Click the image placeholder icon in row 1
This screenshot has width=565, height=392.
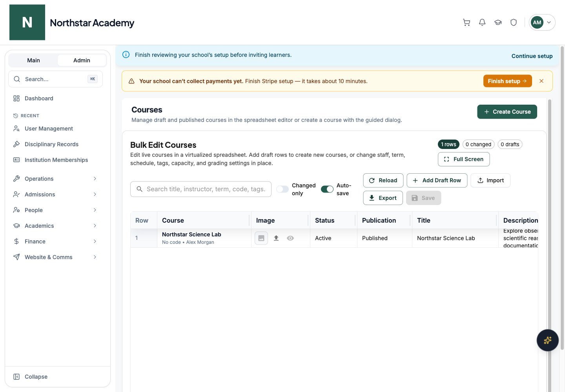[261, 238]
